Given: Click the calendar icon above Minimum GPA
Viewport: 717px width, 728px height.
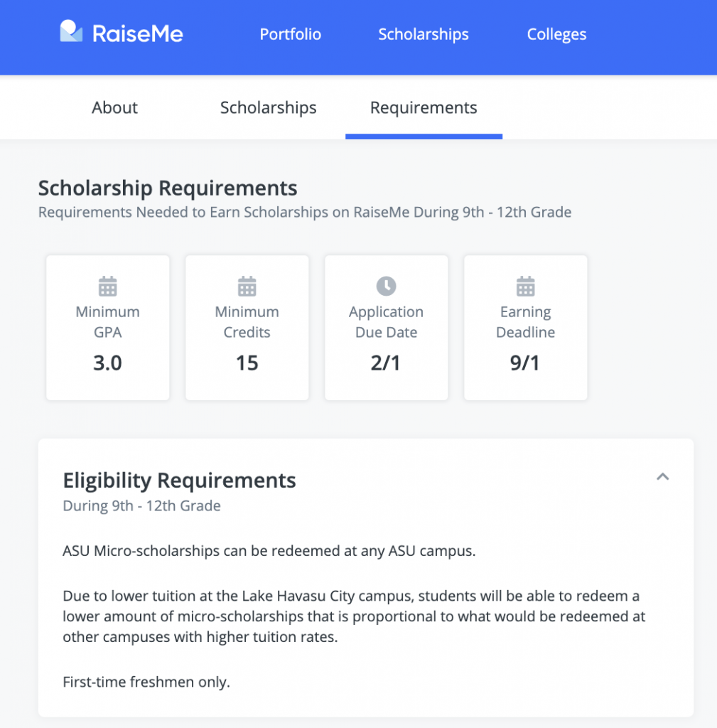Looking at the screenshot, I should (108, 286).
